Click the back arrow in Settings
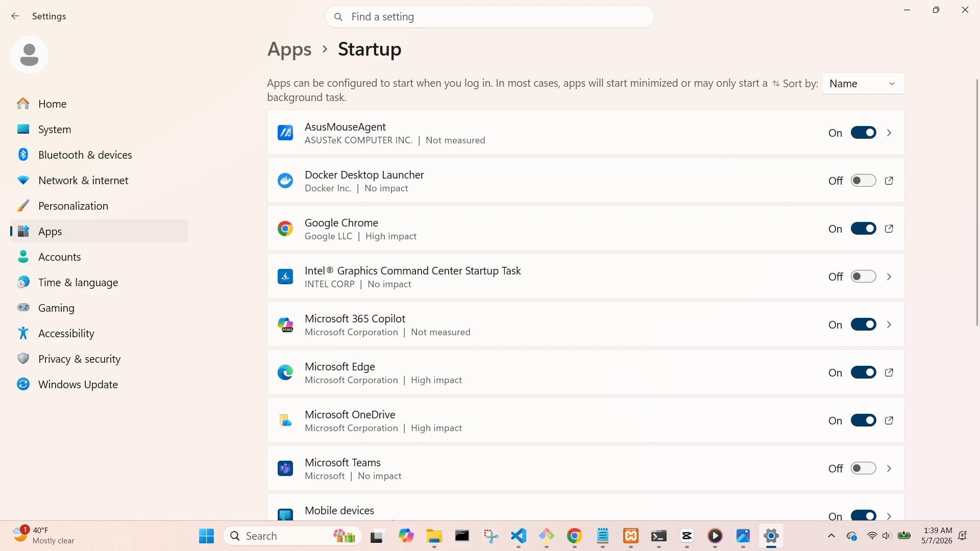 coord(15,16)
